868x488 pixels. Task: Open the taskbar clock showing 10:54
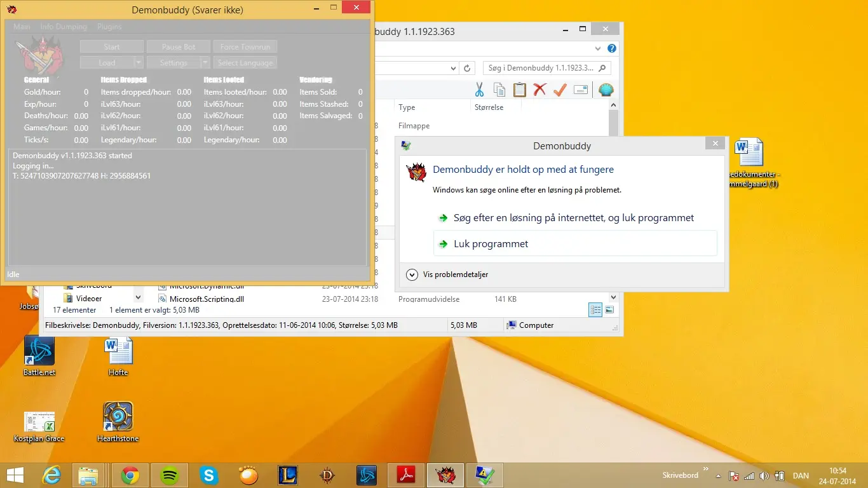tap(838, 475)
